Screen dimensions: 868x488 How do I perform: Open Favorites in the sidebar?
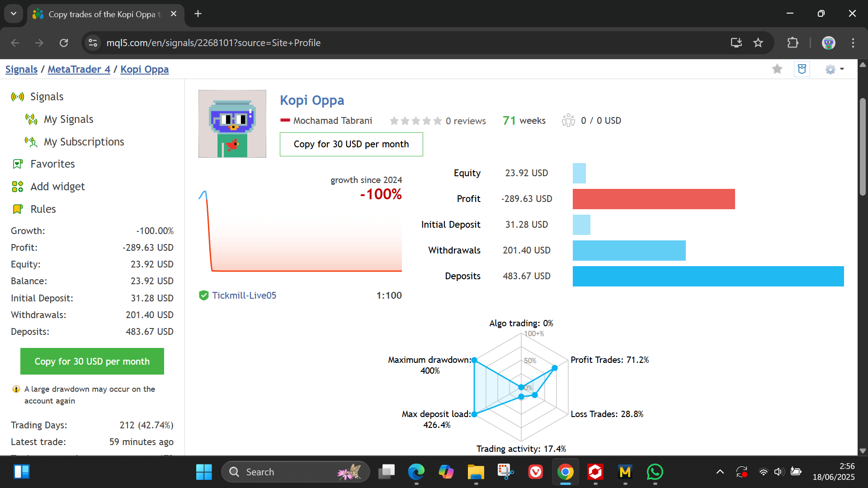(52, 164)
